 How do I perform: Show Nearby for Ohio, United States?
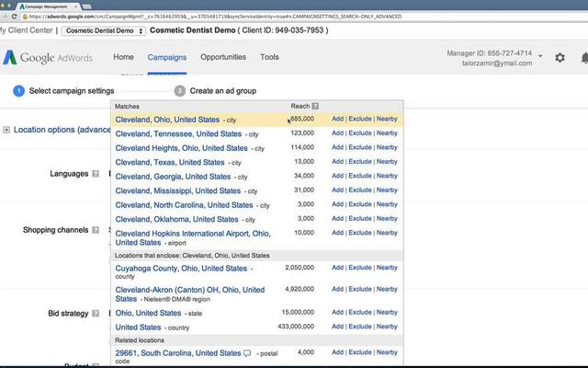pyautogui.click(x=387, y=313)
